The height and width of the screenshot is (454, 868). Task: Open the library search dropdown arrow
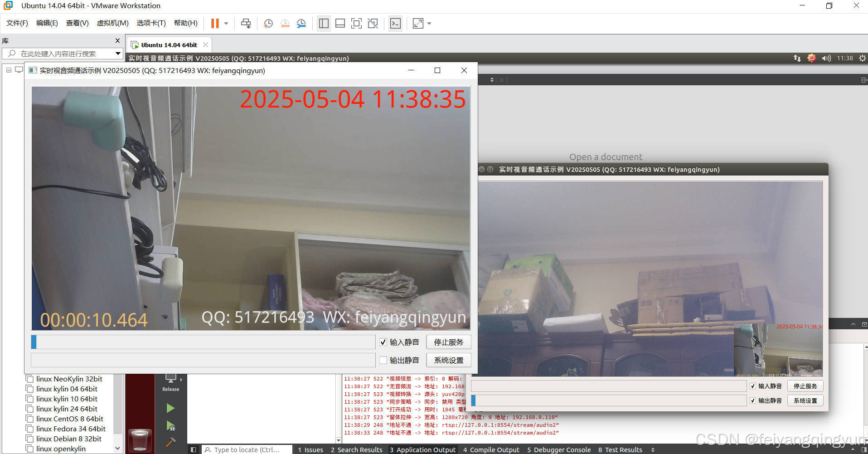point(118,54)
